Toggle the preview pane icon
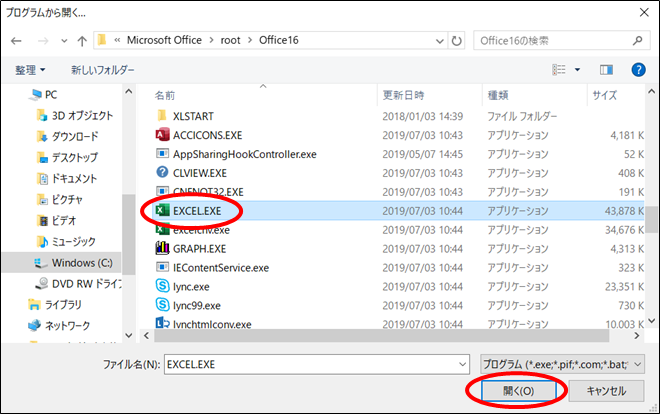 tap(606, 69)
